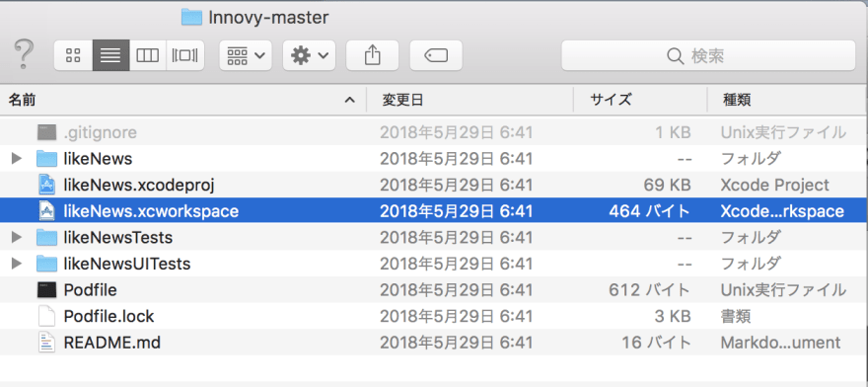Click the README.md file icon
This screenshot has width=868, height=387.
(47, 343)
